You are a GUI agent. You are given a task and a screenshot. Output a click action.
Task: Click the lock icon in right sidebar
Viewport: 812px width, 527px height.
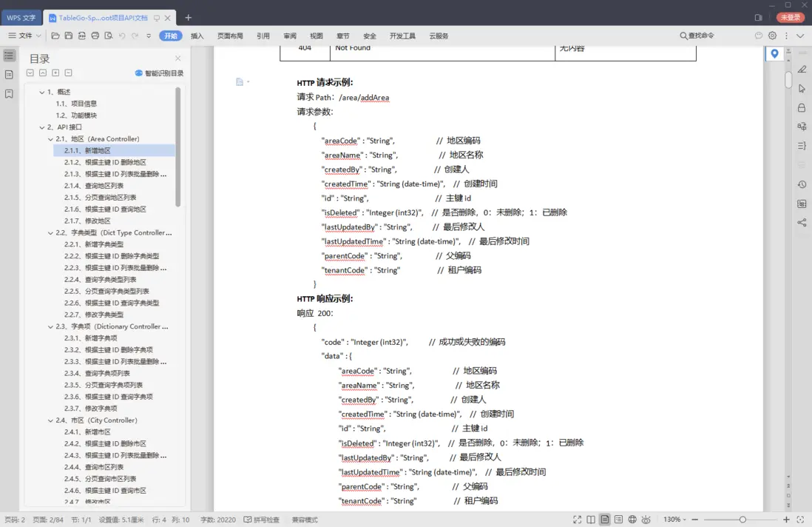coord(802,108)
